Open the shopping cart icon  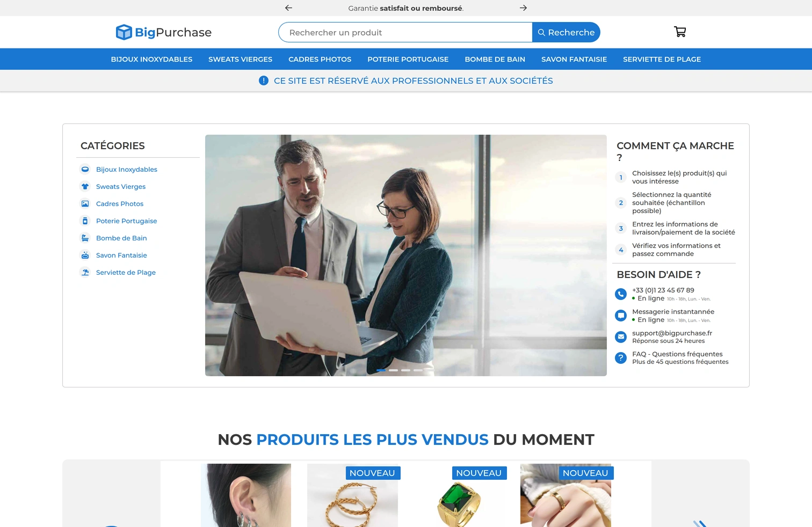[680, 32]
